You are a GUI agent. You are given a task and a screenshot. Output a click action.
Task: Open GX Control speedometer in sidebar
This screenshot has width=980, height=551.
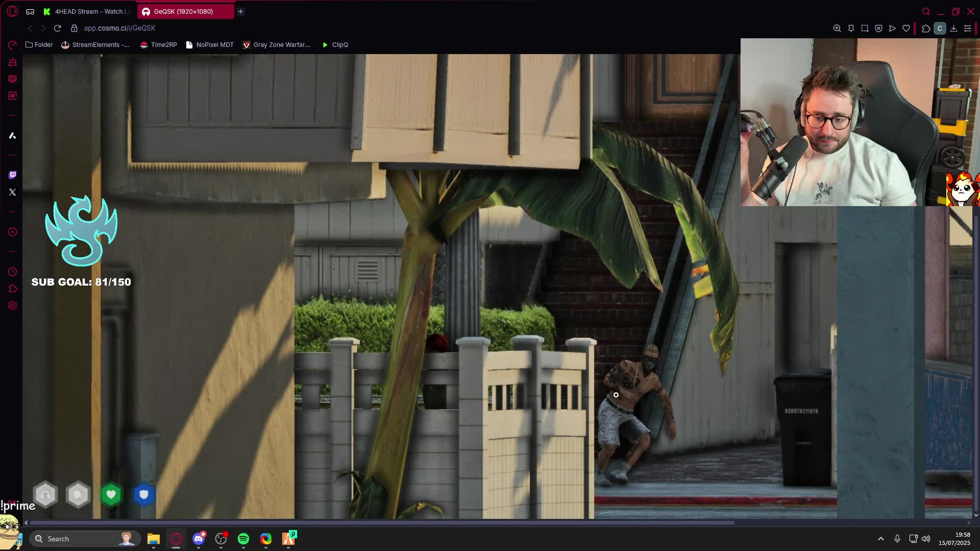[12, 45]
